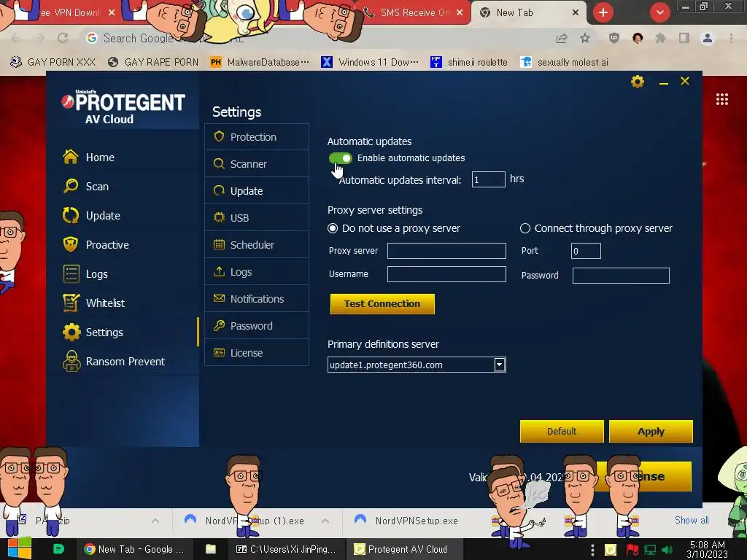The height and width of the screenshot is (560, 747).
Task: Click volume speaker tray icon
Action: tap(667, 550)
